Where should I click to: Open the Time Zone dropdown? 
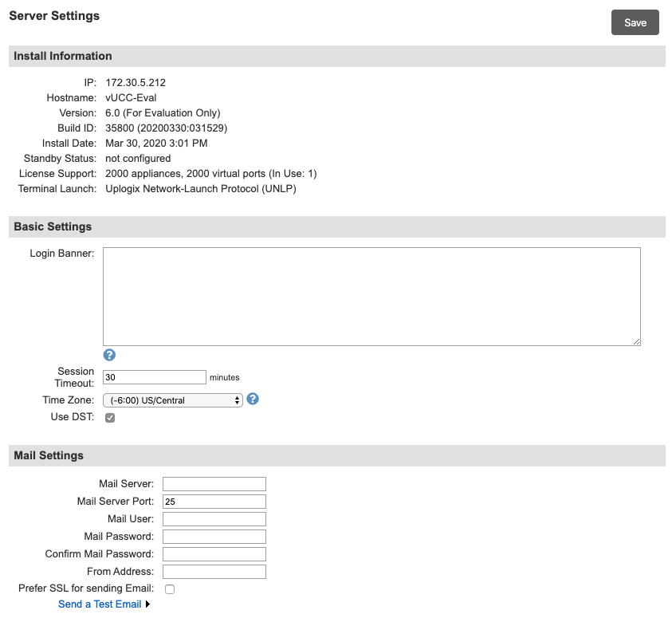coord(172,400)
